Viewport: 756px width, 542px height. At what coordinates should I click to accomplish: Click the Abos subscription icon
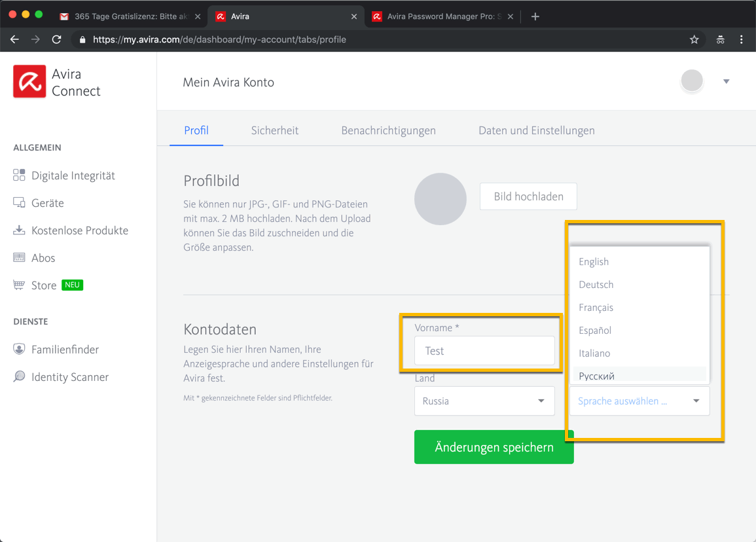click(19, 257)
